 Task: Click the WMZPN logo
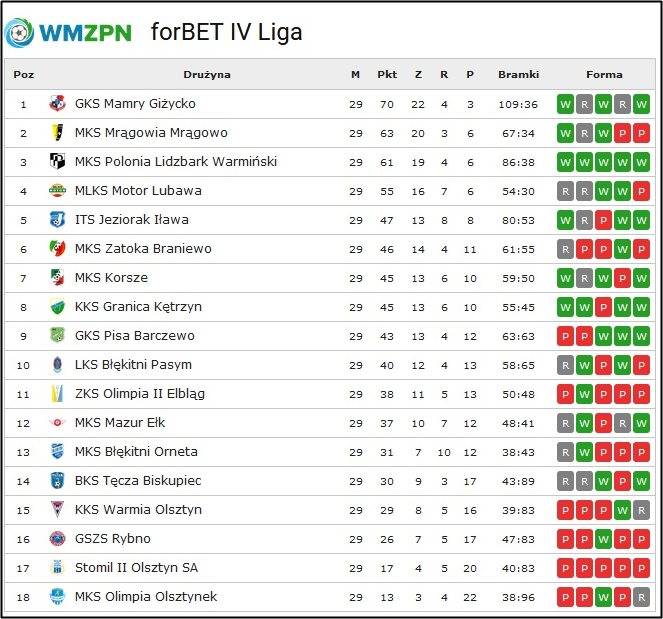[68, 33]
